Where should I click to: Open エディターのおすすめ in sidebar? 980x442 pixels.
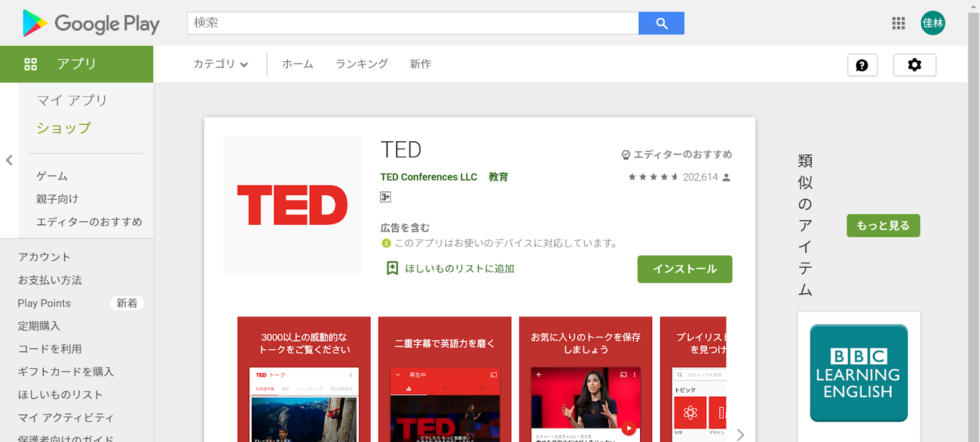coord(89,222)
